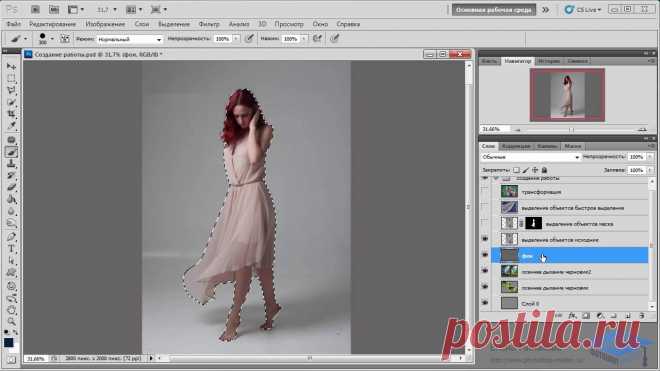Screen dimensions: 660x371
Task: Open the brush mode dropdown 'Нормальный'
Action: click(130, 39)
